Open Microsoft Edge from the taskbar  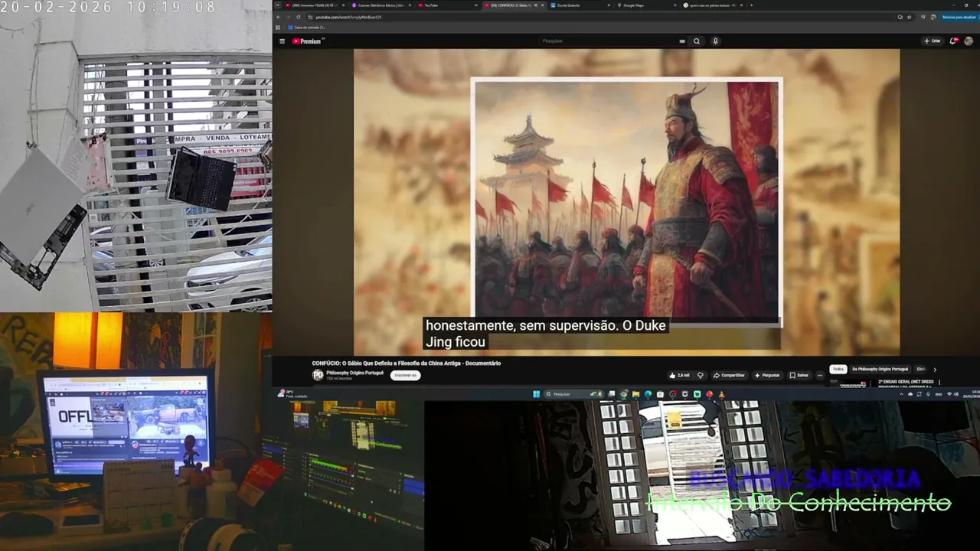coord(648,394)
